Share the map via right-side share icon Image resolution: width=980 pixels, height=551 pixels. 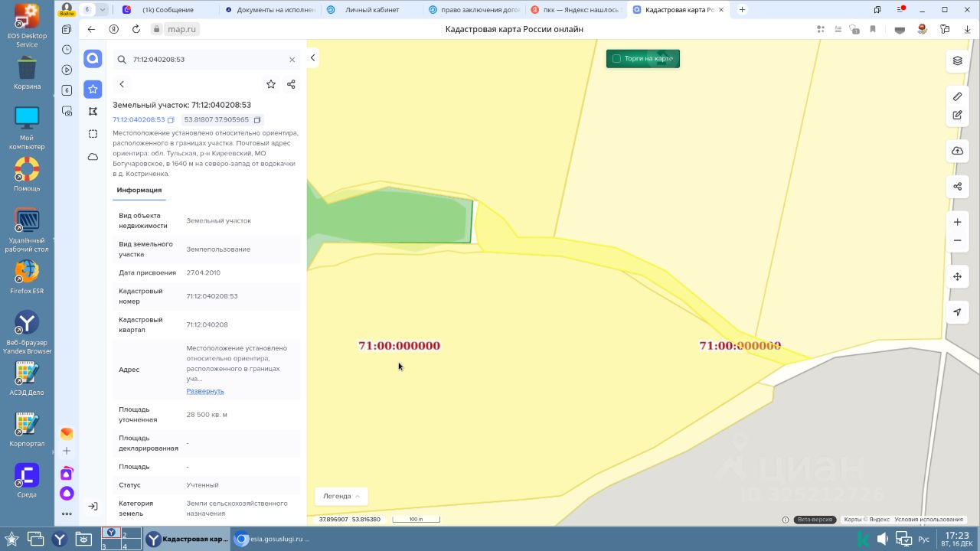957,187
